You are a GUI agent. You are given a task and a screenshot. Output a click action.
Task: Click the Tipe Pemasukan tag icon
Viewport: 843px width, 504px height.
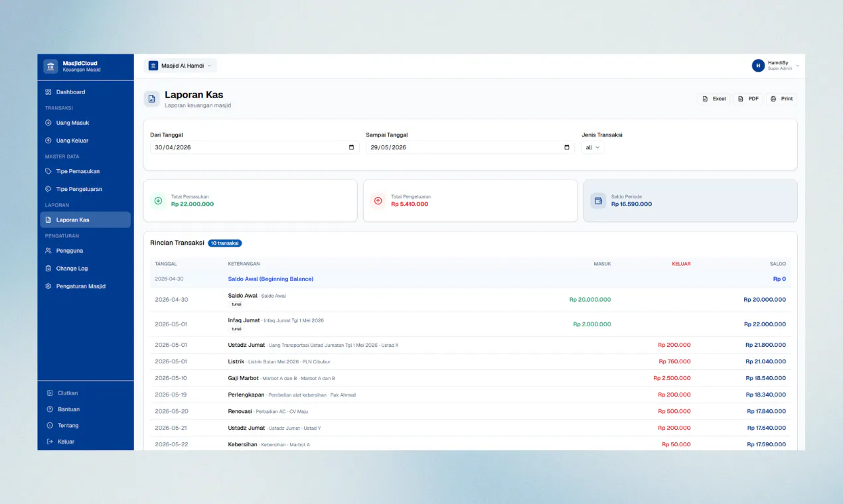(48, 171)
